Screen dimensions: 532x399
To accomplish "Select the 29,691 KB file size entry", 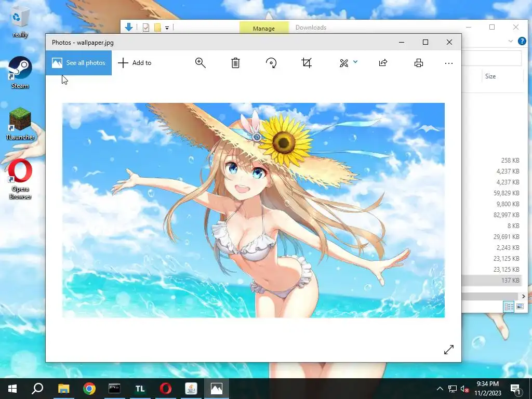I will 506,236.
